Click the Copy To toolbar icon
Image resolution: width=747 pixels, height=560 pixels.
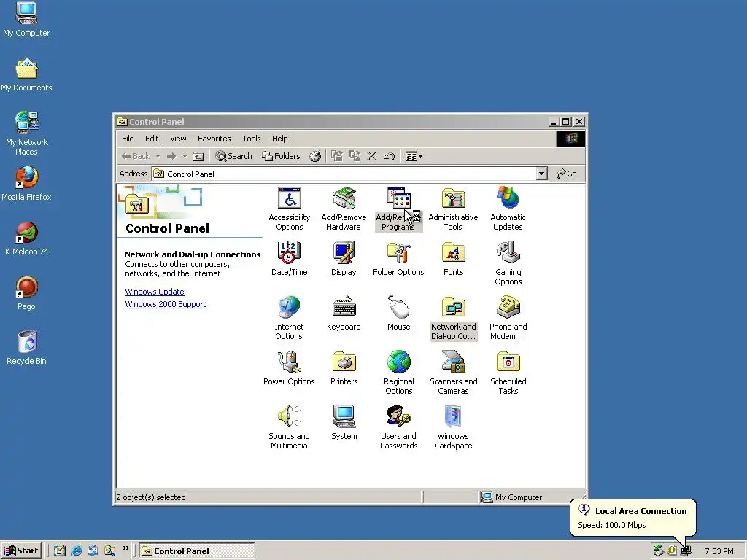(355, 156)
